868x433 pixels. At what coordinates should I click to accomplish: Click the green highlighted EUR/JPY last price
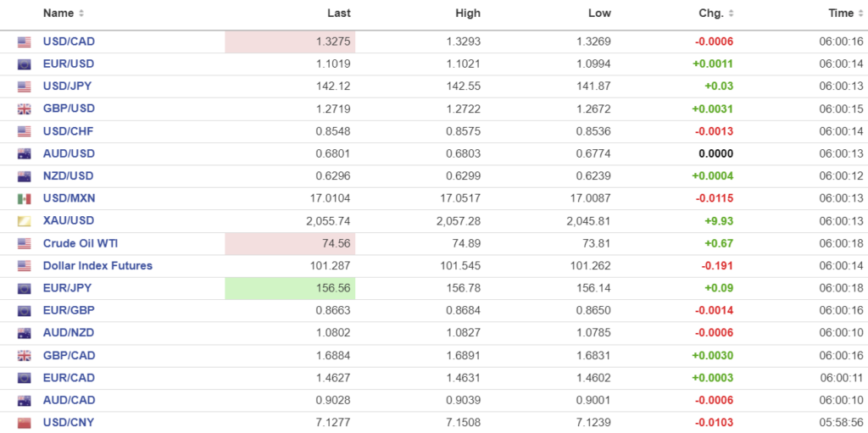290,288
